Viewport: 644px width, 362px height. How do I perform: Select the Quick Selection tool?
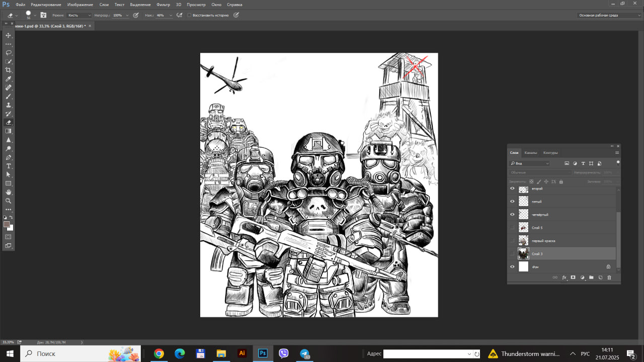coord(9,61)
